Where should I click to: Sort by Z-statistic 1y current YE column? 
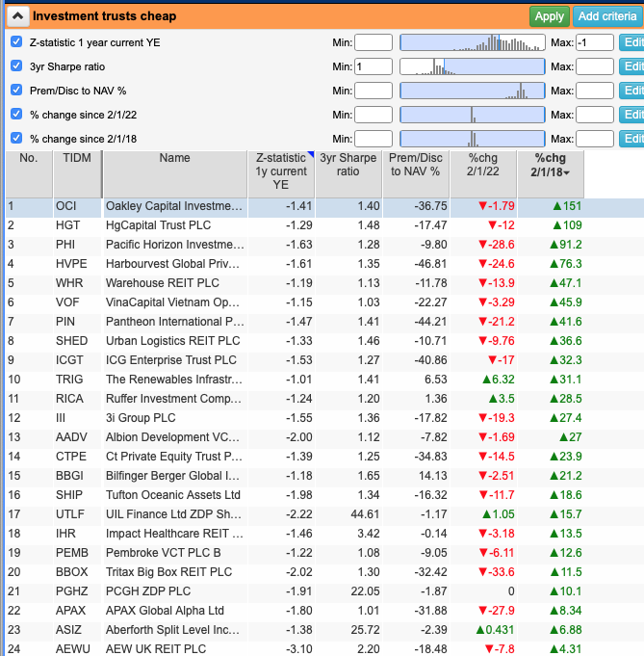[x=281, y=174]
